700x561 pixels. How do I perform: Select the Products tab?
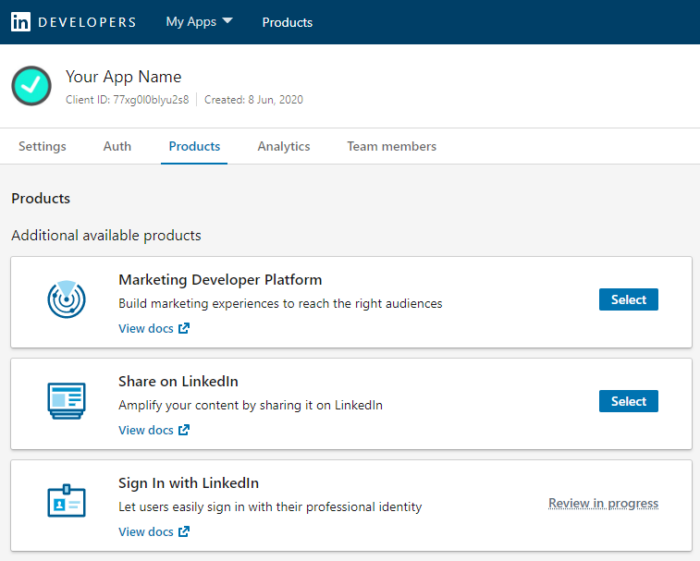[x=194, y=146]
